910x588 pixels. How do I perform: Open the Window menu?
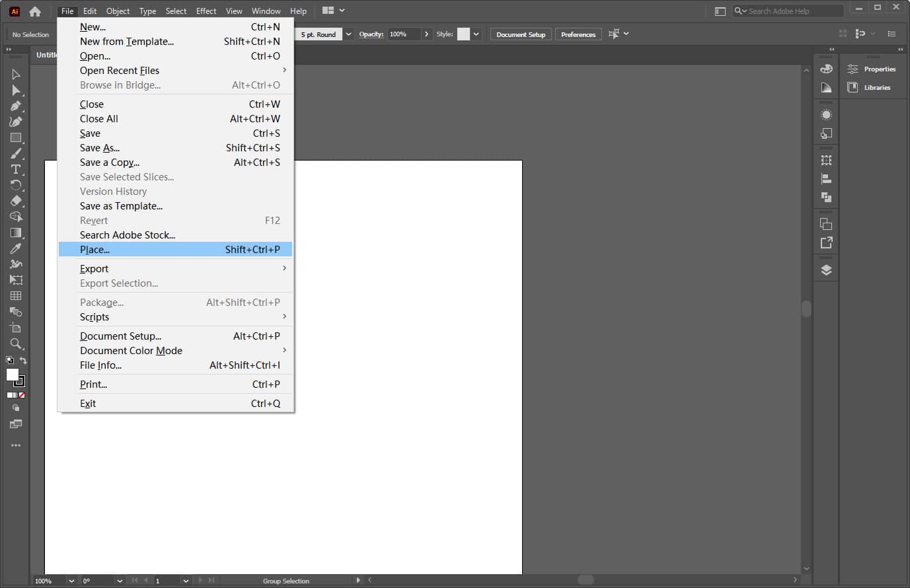tap(266, 11)
